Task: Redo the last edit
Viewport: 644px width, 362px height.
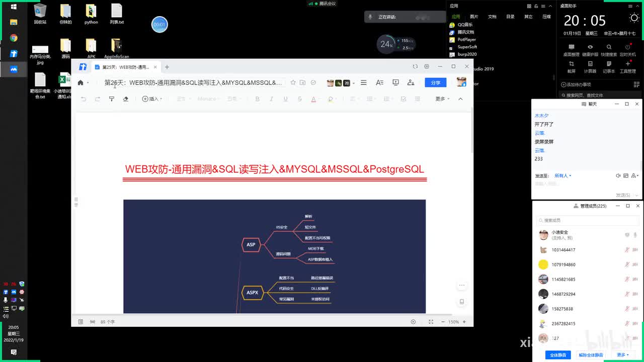Action: [x=98, y=99]
